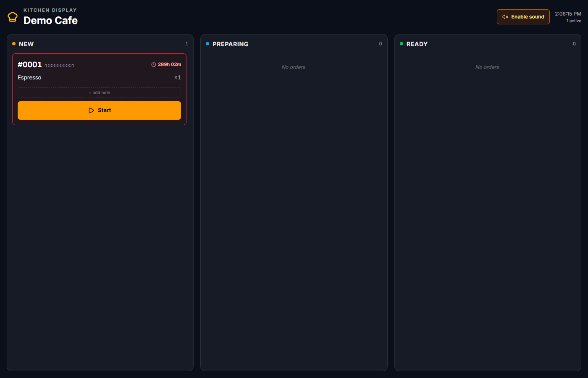Click the order ID 1000000001
Screen dimensions: 588x378
(60, 66)
